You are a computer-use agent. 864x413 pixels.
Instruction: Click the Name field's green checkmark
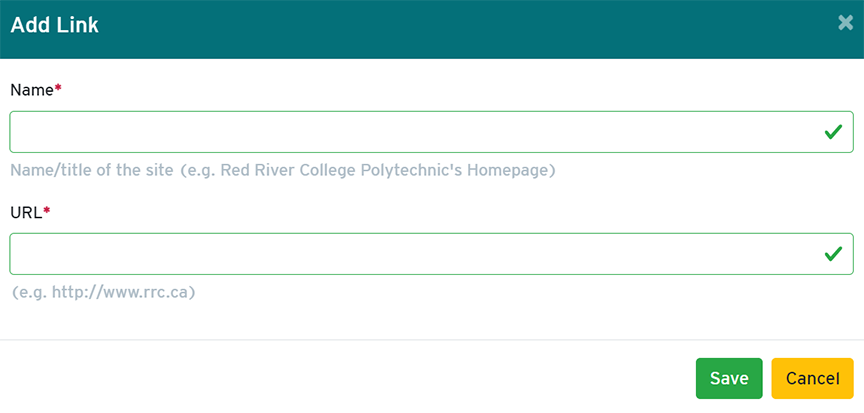833,132
